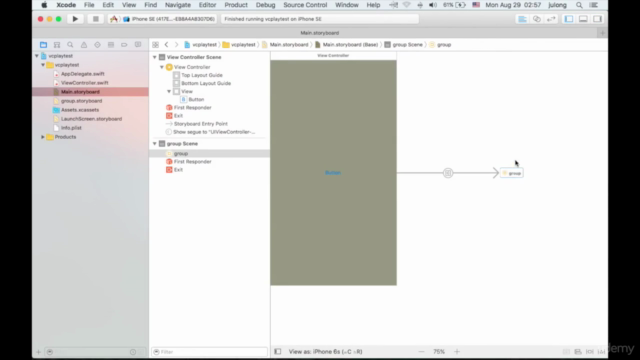This screenshot has width=640, height=360.
Task: Zoom out the storyboard canvas
Action: pos(421,351)
